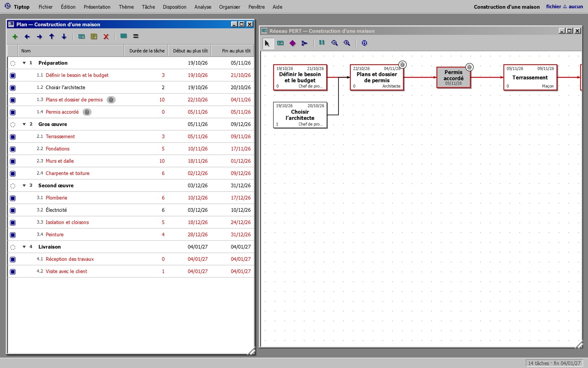Open the Fichier menu
Viewport: 588px width, 368px height.
point(46,7)
